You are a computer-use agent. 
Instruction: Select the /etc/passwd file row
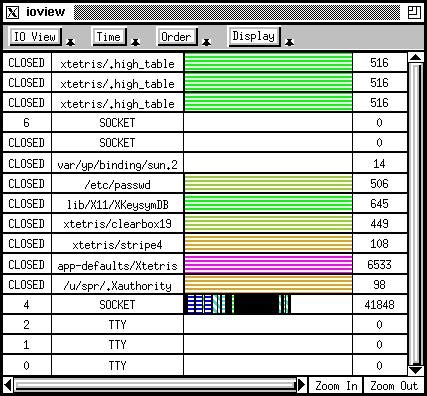pyautogui.click(x=205, y=184)
